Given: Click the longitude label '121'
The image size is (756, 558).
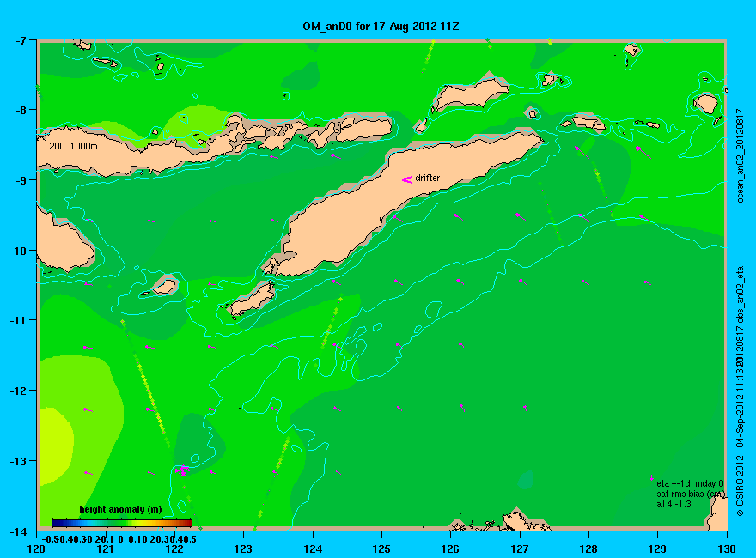Looking at the screenshot, I should click(x=105, y=549).
